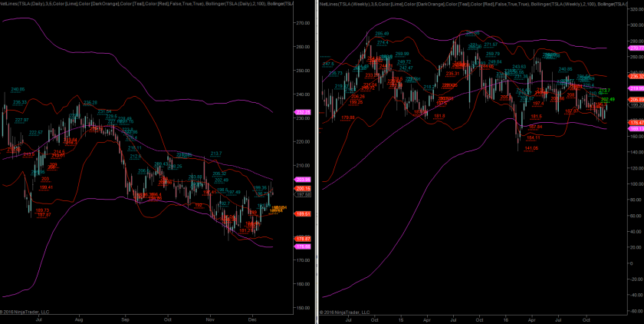Select the teal 205.32 label on daily chart
Screen dimensions: 644x324
(220, 174)
